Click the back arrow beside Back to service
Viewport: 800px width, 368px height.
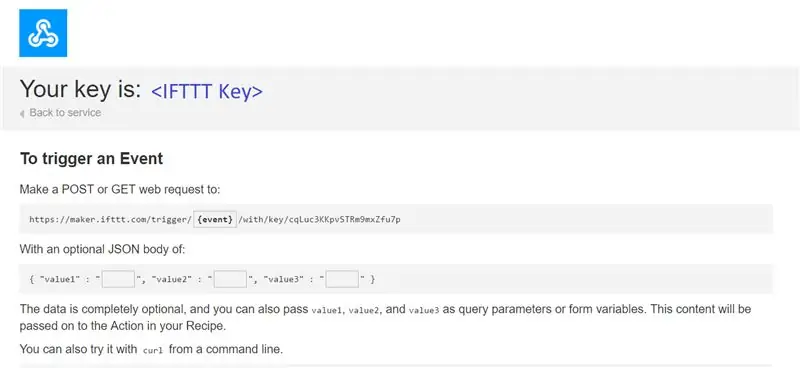22,113
